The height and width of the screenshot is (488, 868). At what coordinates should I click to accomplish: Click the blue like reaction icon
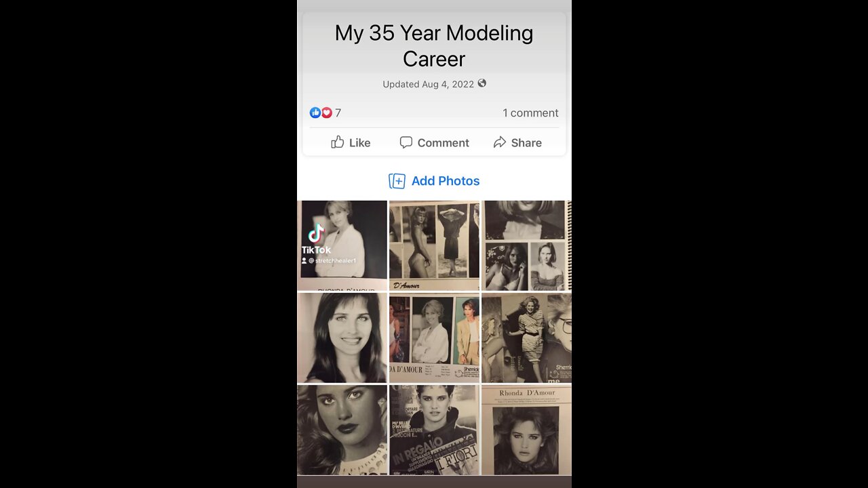coord(315,113)
